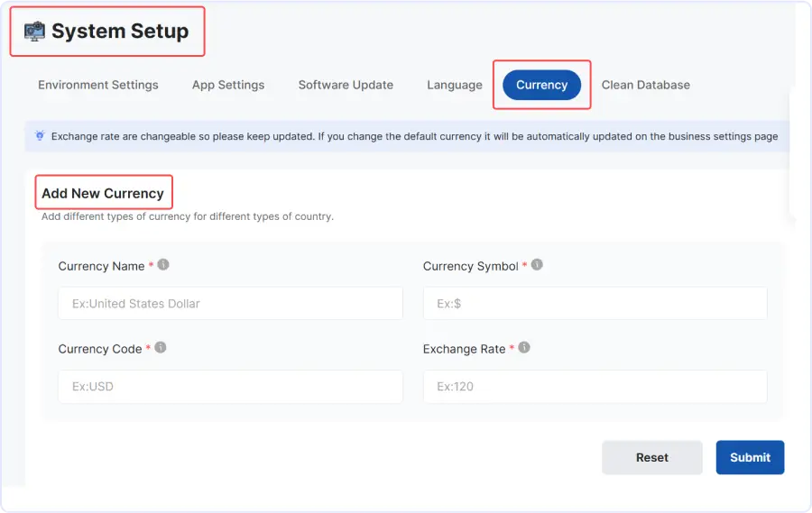
Task: Select the active Currency tab
Action: click(541, 85)
